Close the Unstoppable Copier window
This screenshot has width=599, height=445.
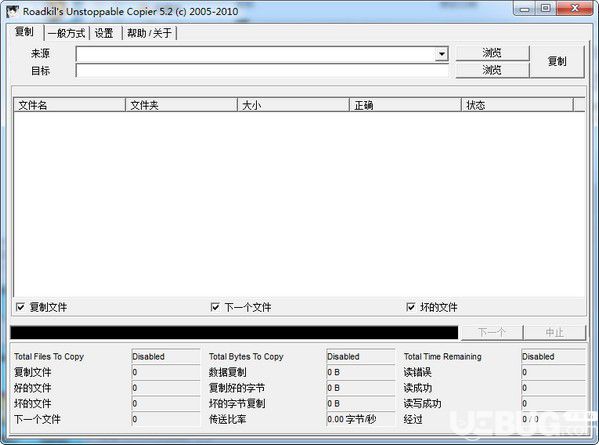tap(575, 8)
